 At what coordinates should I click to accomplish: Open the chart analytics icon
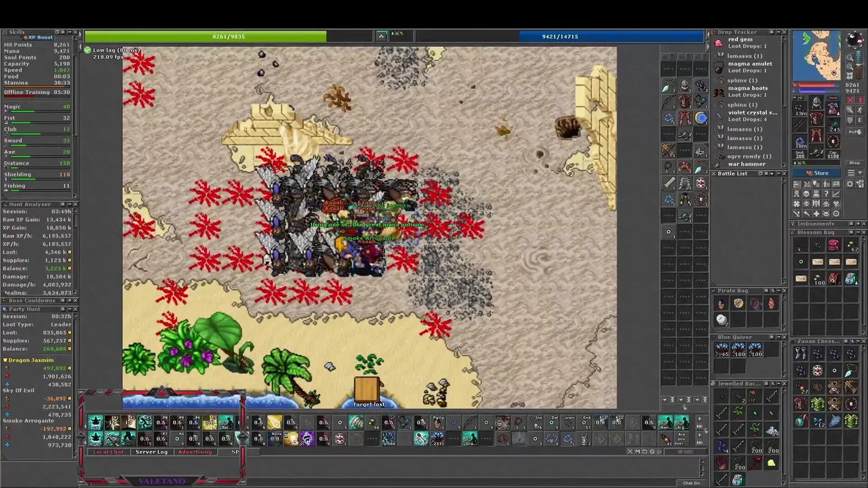836,193
